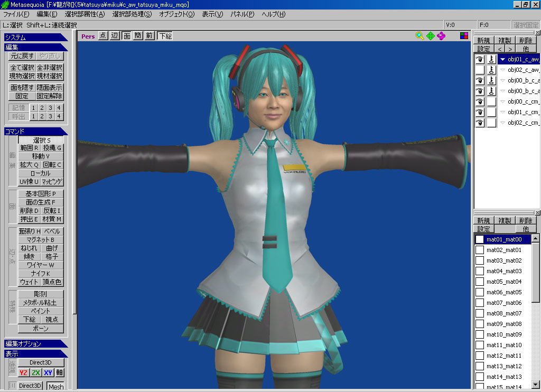Expand the 編集オプション panel header
Image resolution: width=541 pixels, height=392 pixels.
coord(36,344)
